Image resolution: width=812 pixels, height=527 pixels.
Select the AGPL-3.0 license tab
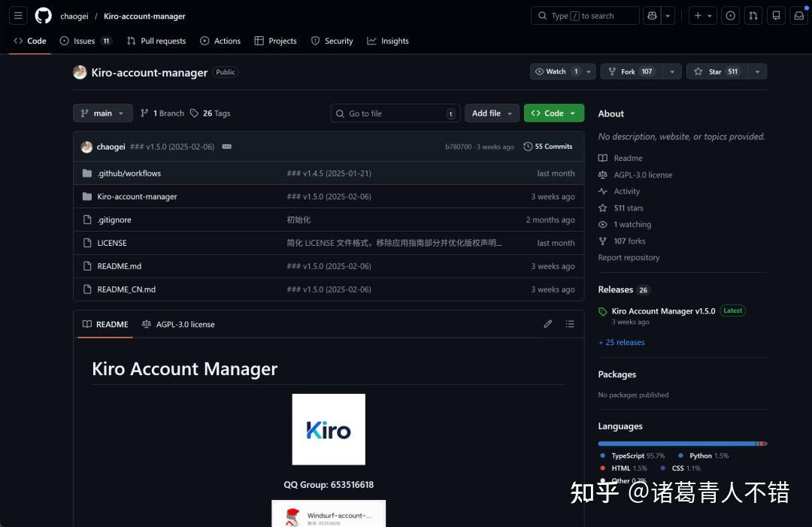click(178, 325)
